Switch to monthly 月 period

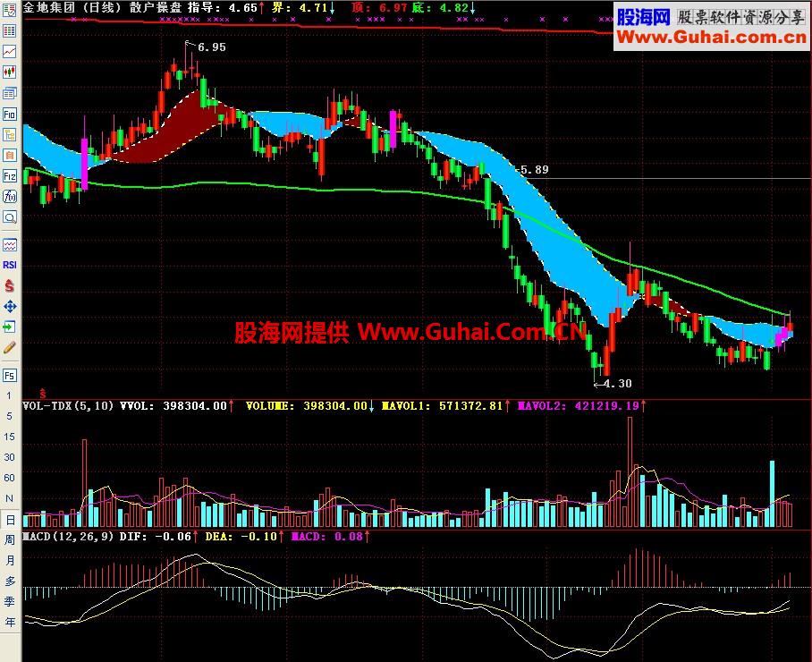tap(9, 561)
